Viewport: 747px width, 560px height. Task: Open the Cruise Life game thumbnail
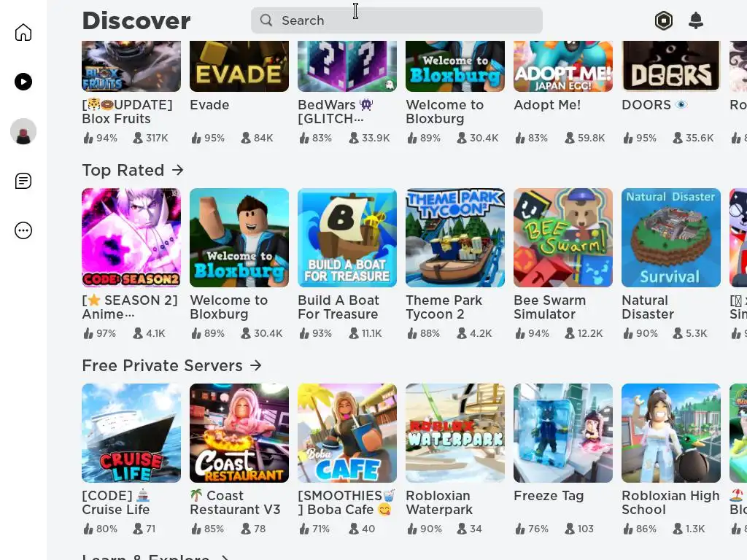tap(131, 433)
